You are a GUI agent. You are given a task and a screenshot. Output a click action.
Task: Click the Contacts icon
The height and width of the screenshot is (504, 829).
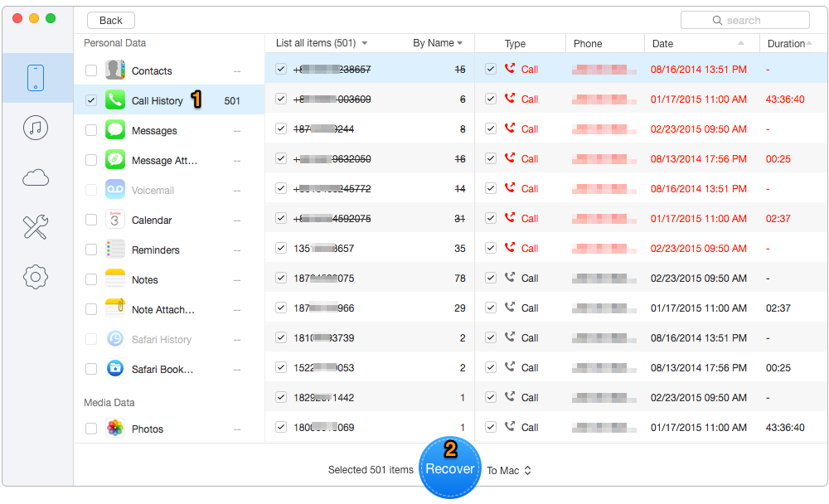[114, 70]
